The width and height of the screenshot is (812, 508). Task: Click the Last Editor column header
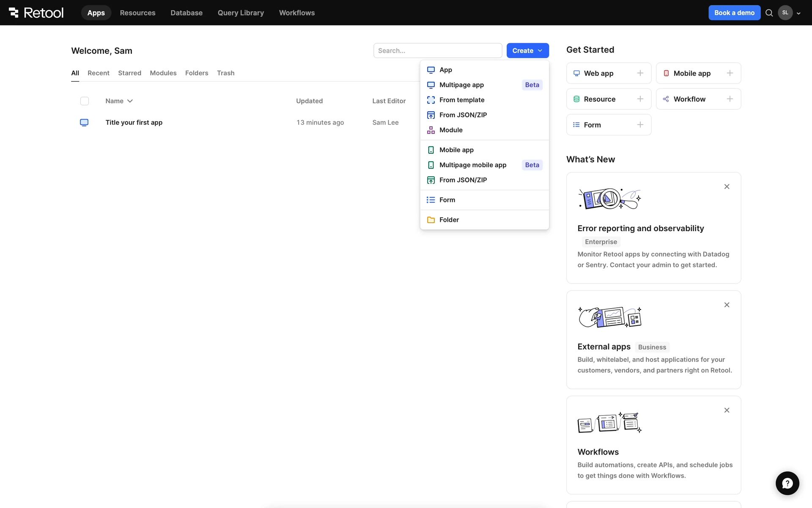pos(389,101)
